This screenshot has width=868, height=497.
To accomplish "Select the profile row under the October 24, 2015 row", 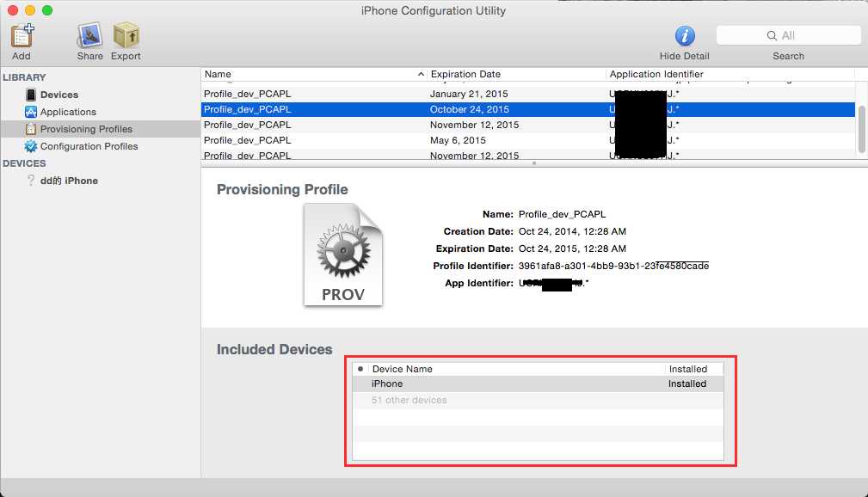I will pyautogui.click(x=528, y=125).
